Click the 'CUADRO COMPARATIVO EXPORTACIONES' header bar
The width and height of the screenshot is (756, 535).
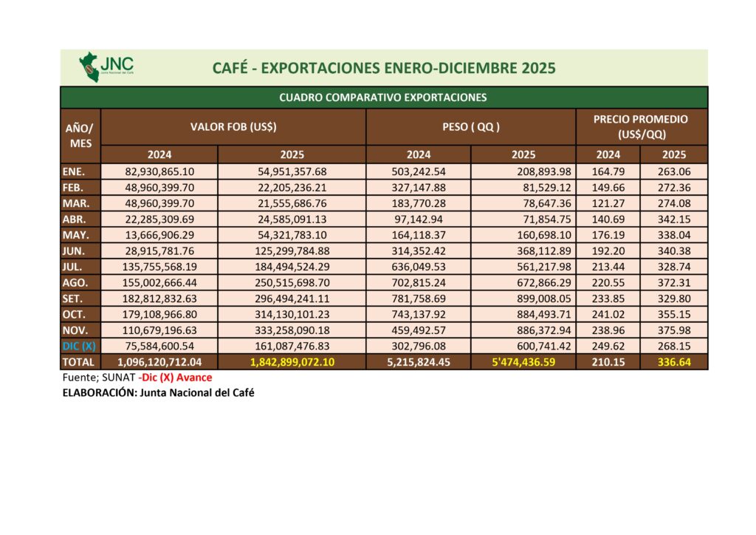coord(383,98)
